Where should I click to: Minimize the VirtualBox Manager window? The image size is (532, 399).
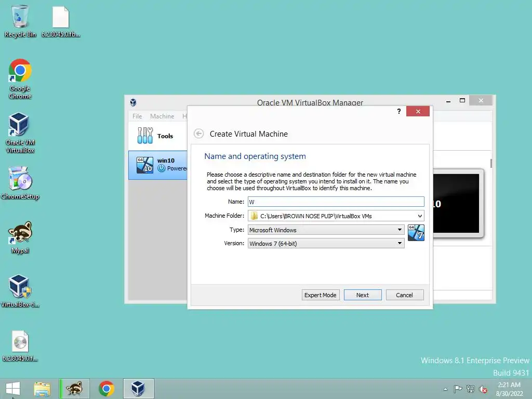coord(448,101)
